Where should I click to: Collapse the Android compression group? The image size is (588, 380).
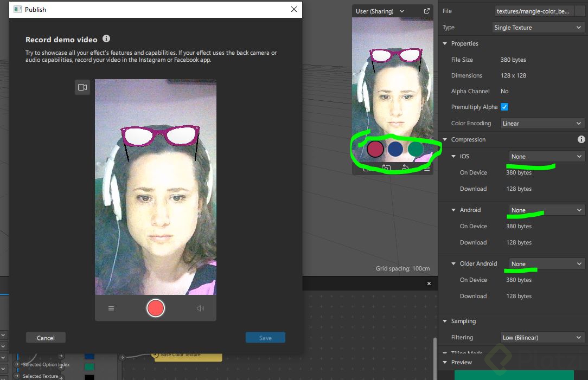[x=453, y=210]
